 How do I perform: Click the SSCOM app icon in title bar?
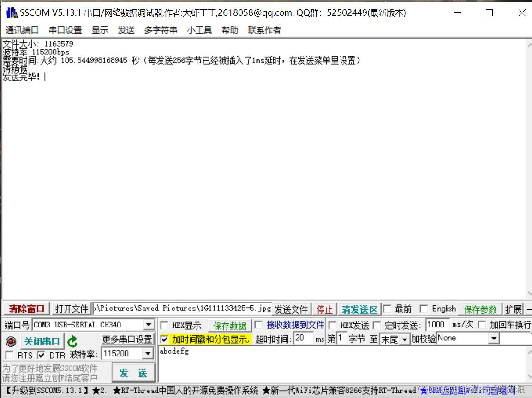[x=12, y=13]
